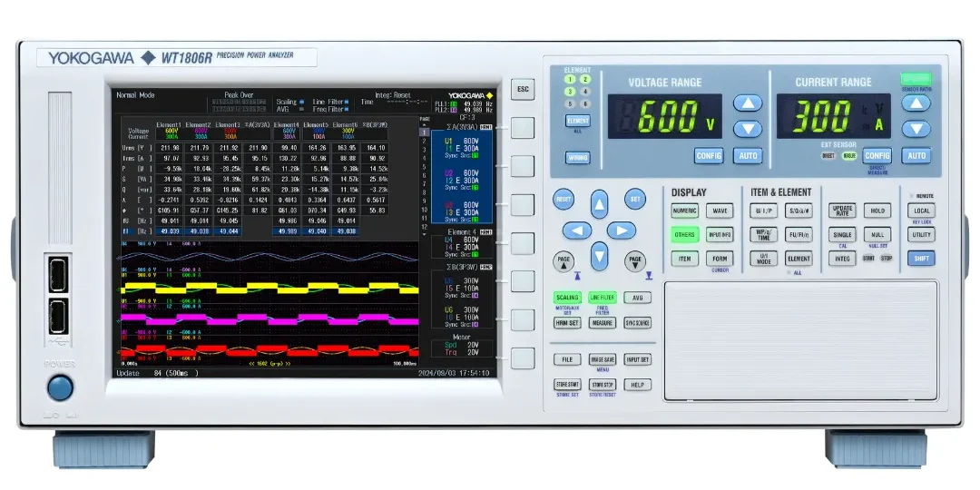Click the SYNC SOURCE button
This screenshot has height=490, width=980.
click(638, 323)
